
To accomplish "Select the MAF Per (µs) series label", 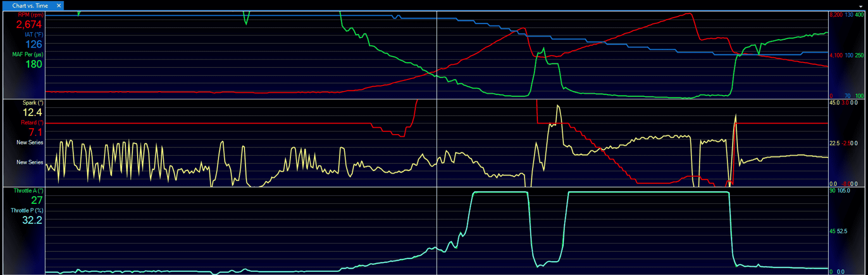I will 28,55.
